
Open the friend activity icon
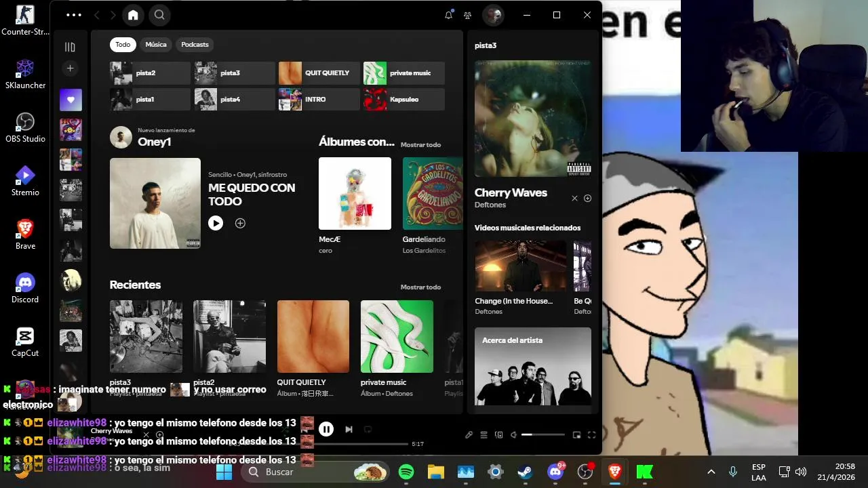point(468,15)
